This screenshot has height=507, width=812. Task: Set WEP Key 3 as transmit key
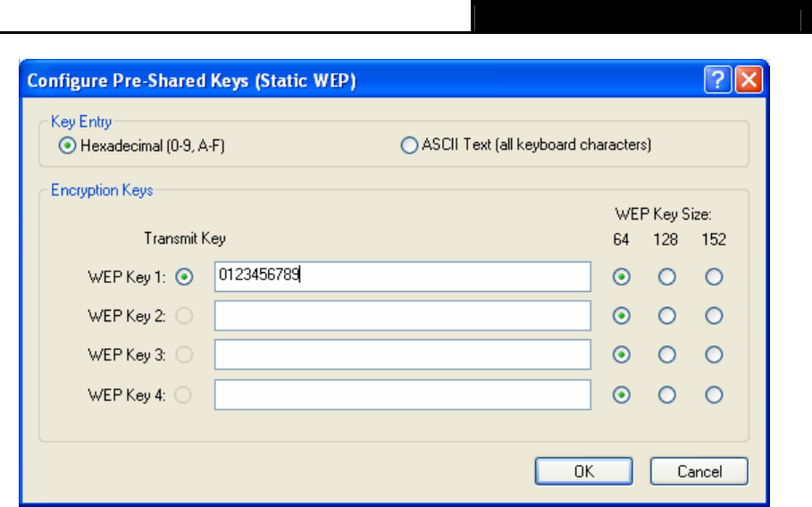[184, 354]
